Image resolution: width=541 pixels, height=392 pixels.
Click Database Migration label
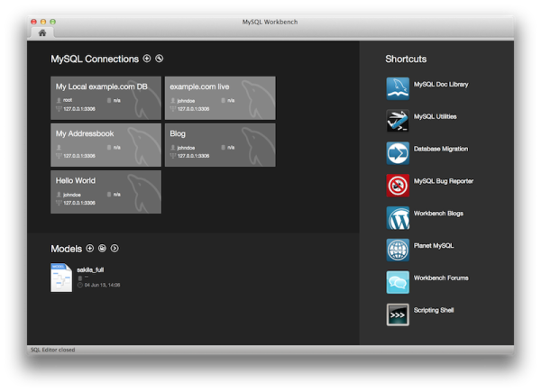coord(441,149)
